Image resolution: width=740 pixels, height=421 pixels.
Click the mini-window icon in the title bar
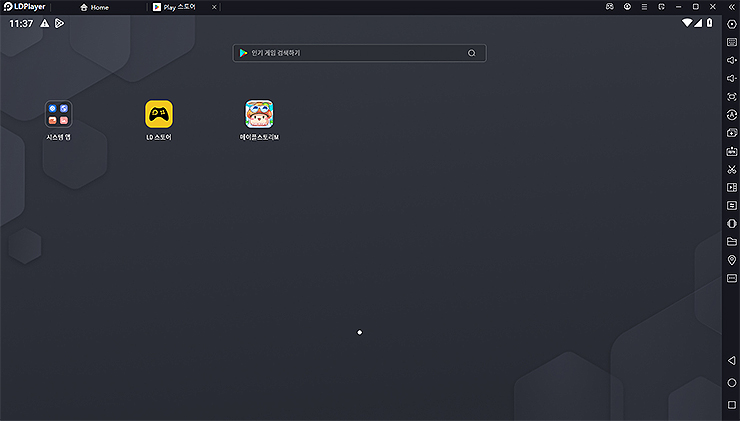(x=661, y=7)
